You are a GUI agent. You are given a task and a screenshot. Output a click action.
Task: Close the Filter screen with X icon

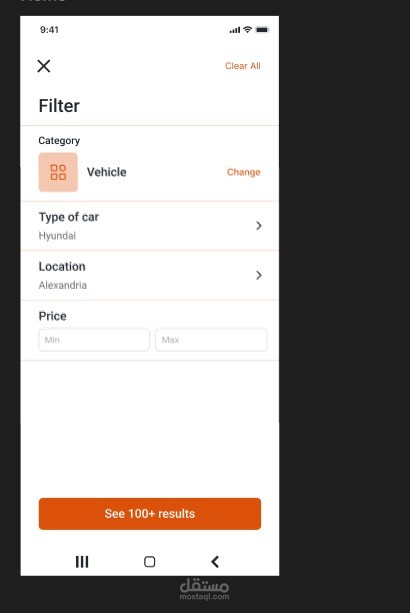coord(44,66)
